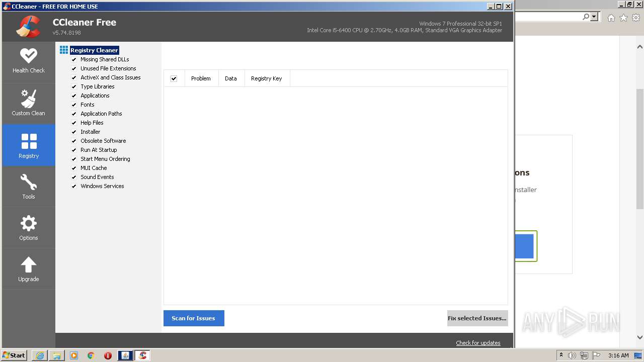The width and height of the screenshot is (644, 362).
Task: Toggle Help Files checkbox
Action: (74, 123)
